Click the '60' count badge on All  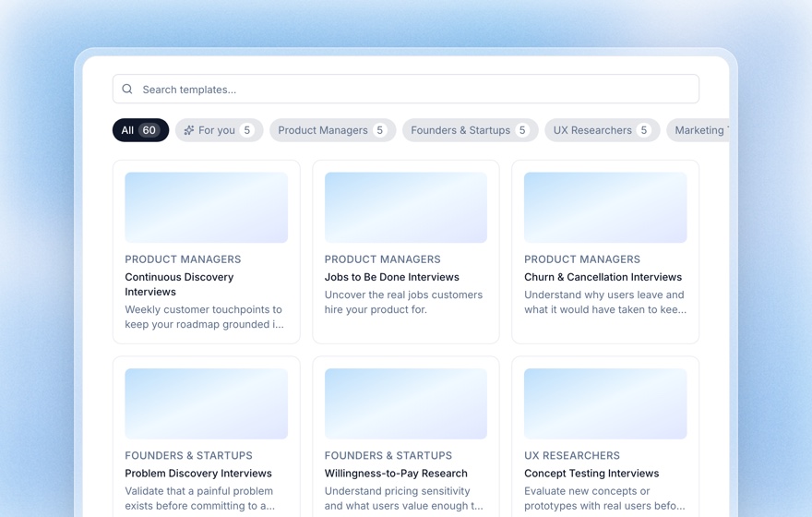coord(149,130)
